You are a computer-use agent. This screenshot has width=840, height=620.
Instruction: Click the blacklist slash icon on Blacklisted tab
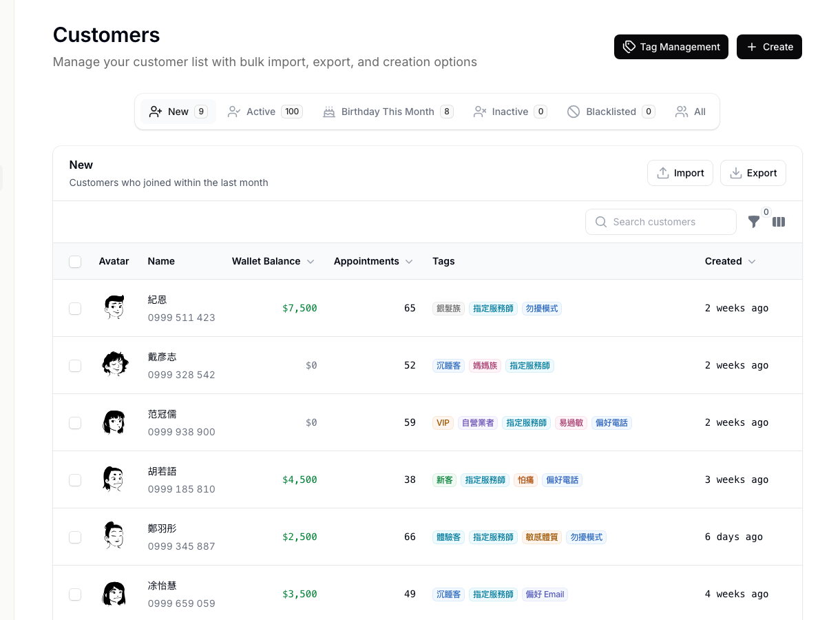[574, 111]
